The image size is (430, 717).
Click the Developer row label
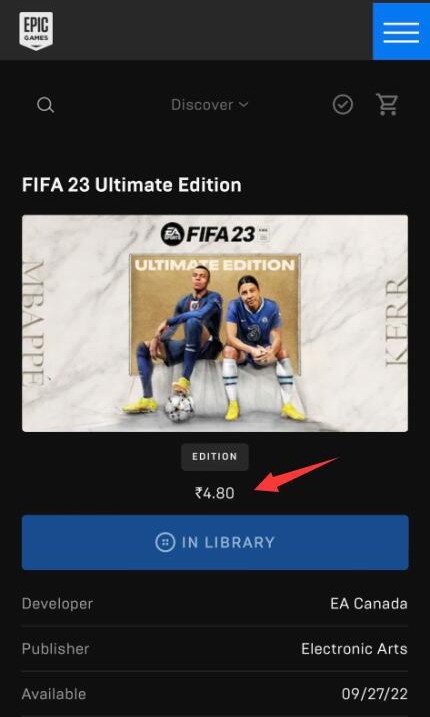[57, 604]
